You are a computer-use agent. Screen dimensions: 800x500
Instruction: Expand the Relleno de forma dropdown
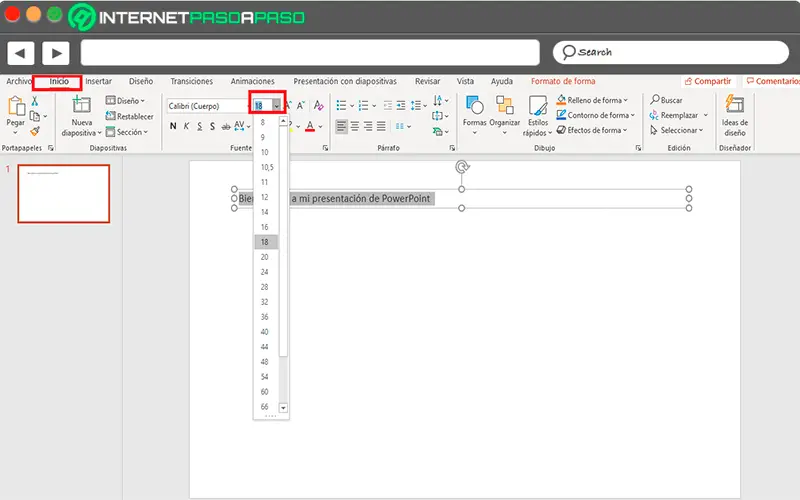[626, 101]
